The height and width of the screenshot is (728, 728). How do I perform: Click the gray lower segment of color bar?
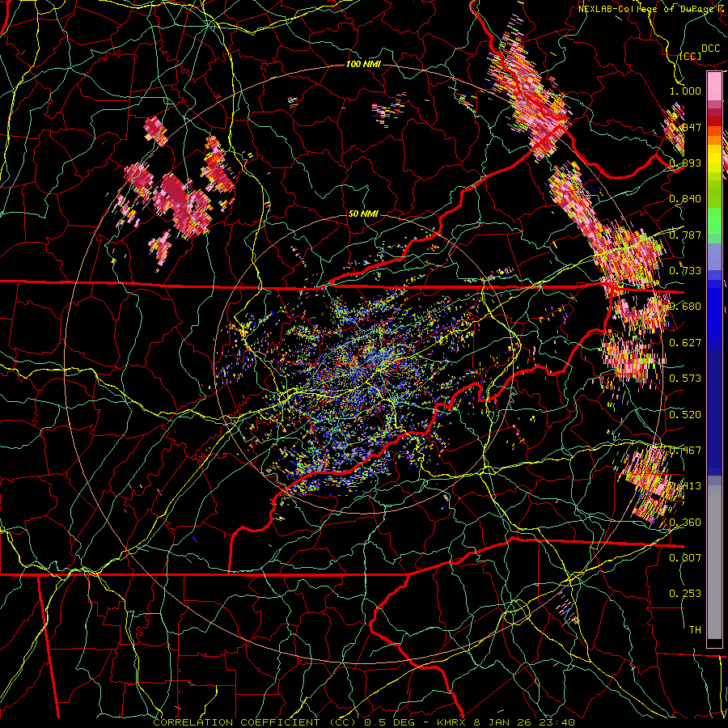coord(714,562)
